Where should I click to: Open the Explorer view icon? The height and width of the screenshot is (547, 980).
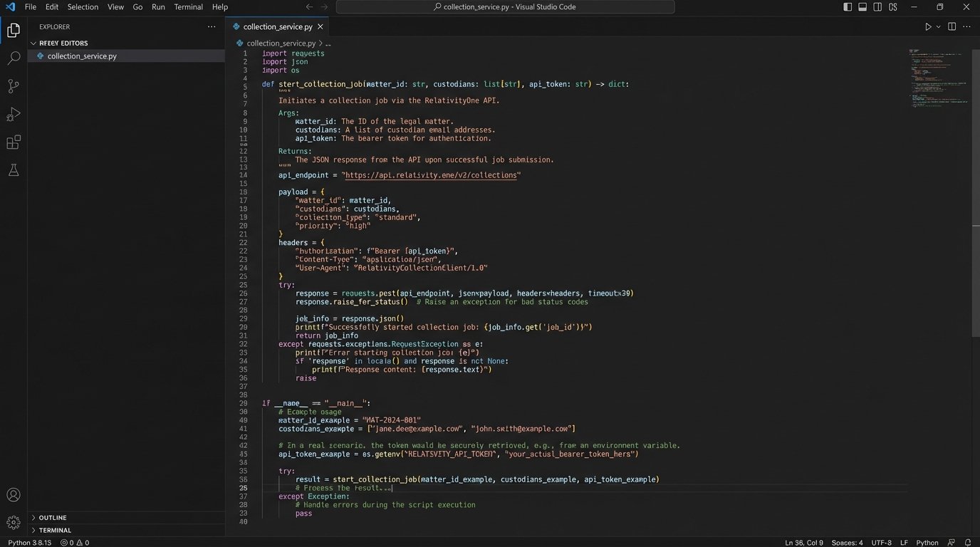click(14, 31)
